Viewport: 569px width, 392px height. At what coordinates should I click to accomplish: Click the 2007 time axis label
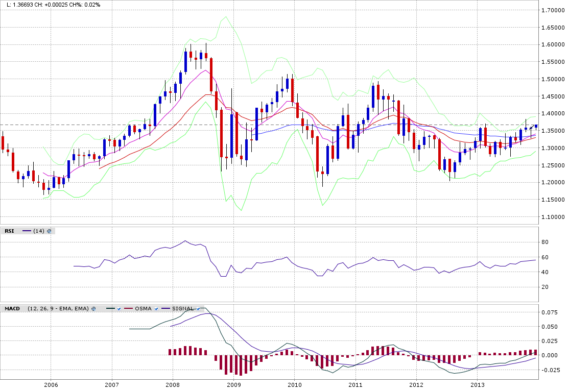[x=111, y=385]
